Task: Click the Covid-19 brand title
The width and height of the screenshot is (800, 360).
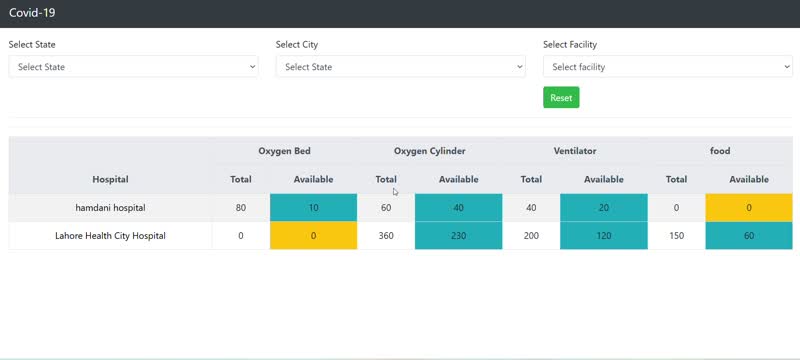Action: [x=32, y=13]
